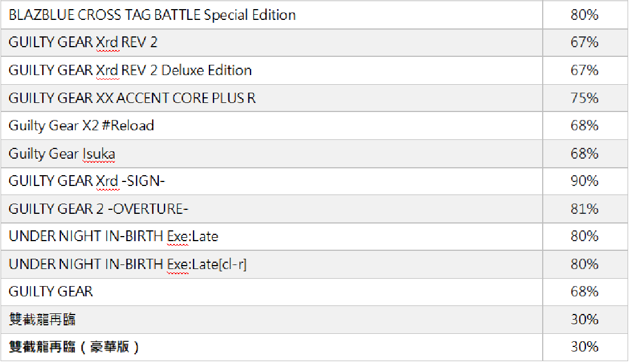Screen dimensions: 631x364
Task: Click the 80% value beside Exe:Late[cl-r]
Action: click(584, 264)
